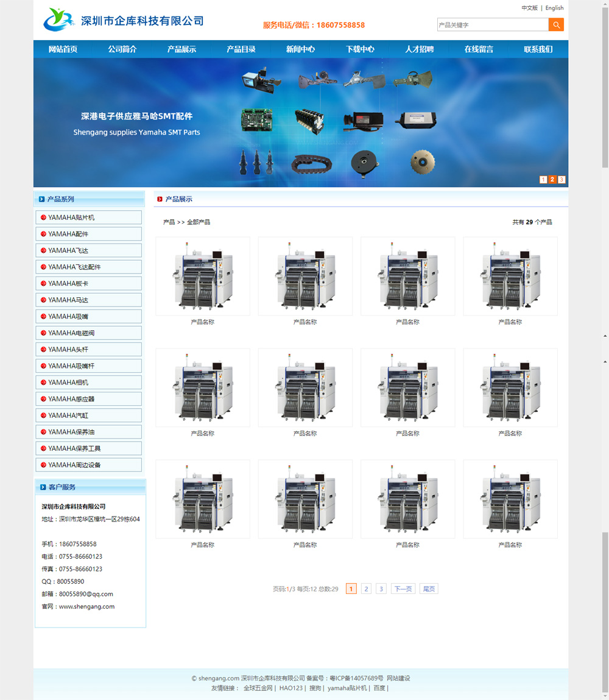The height and width of the screenshot is (700, 609).
Task: Click the red bullet icon beside YAMAHA汽缸
Action: click(43, 415)
